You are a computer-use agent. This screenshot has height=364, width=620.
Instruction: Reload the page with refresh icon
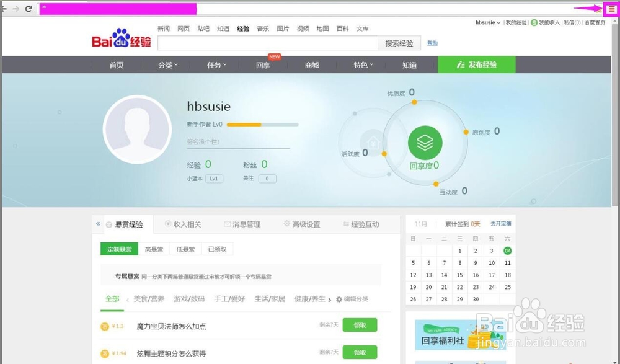[x=29, y=9]
